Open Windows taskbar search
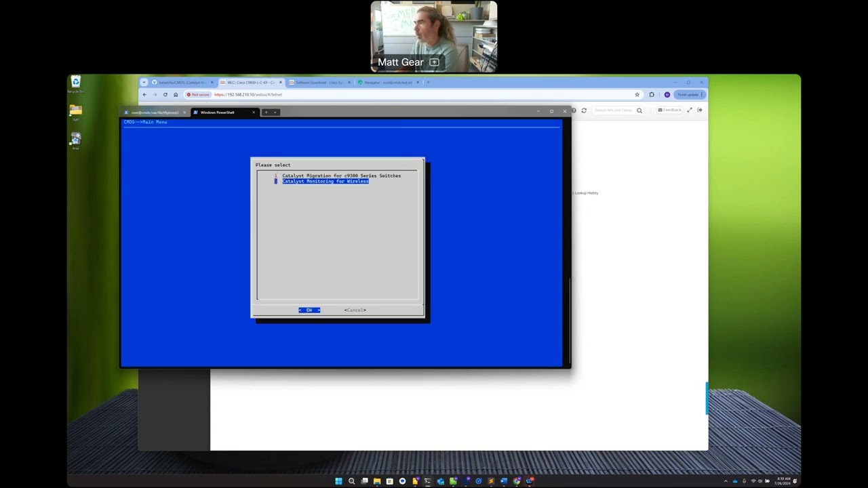The width and height of the screenshot is (868, 488). (351, 481)
